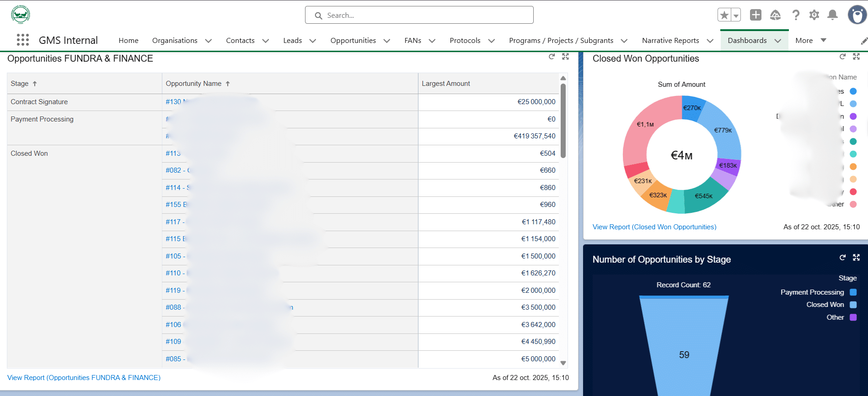Open the Notifications bell icon
The height and width of the screenshot is (396, 868).
(x=832, y=15)
